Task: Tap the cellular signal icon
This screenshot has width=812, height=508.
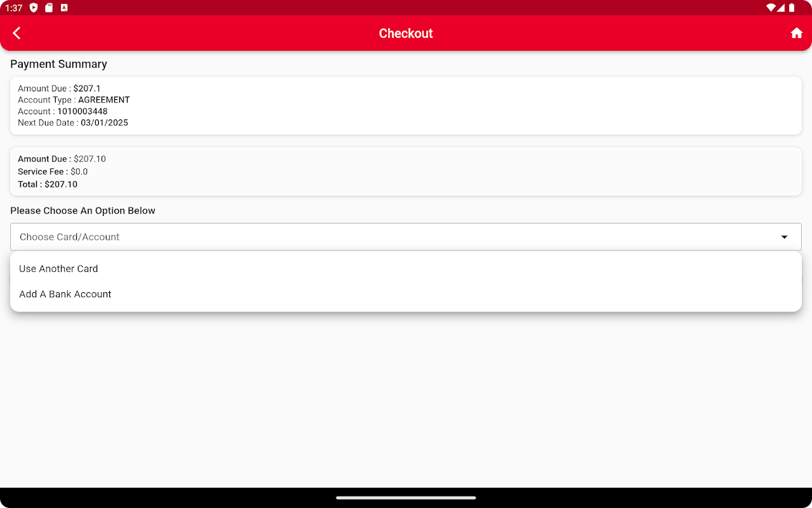Action: point(781,8)
